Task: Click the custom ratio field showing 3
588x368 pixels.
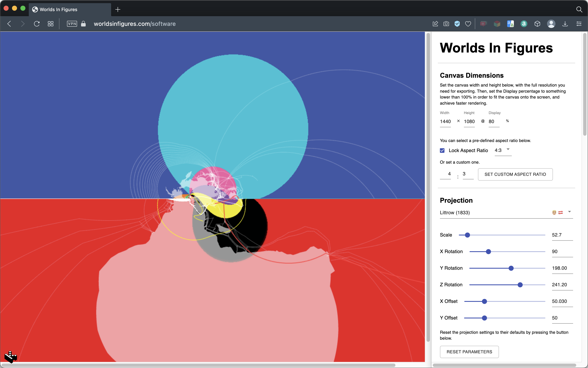Action: click(x=468, y=174)
